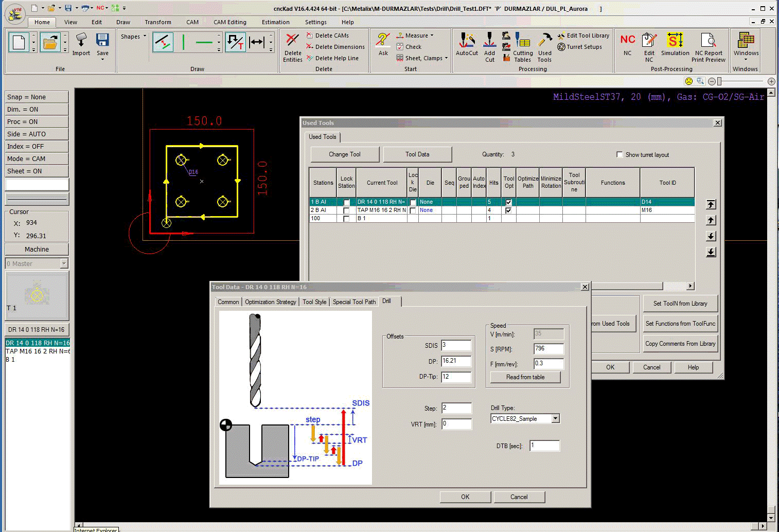
Task: Click the zoom slider in status bar
Action: click(x=720, y=81)
